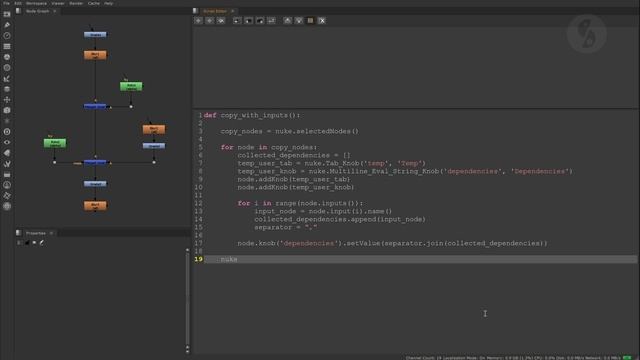Click the Properties scrollbar down arrow

pyautogui.click(x=187, y=351)
